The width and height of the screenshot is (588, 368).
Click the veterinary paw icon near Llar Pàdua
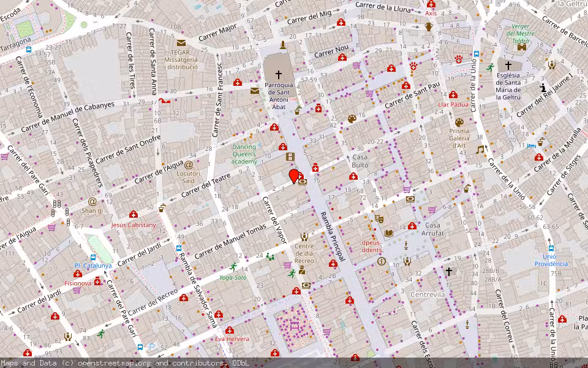pos(458,59)
